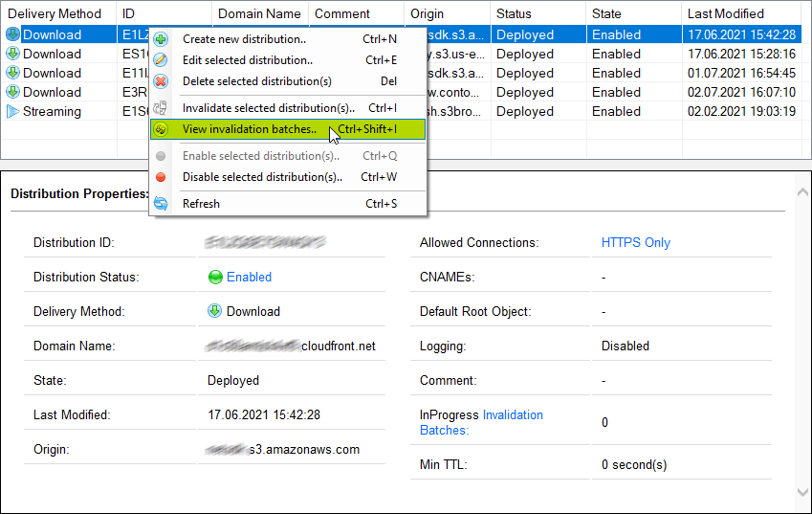
Task: Click the Domain Name value cloudfront.net
Action: pyautogui.click(x=291, y=346)
